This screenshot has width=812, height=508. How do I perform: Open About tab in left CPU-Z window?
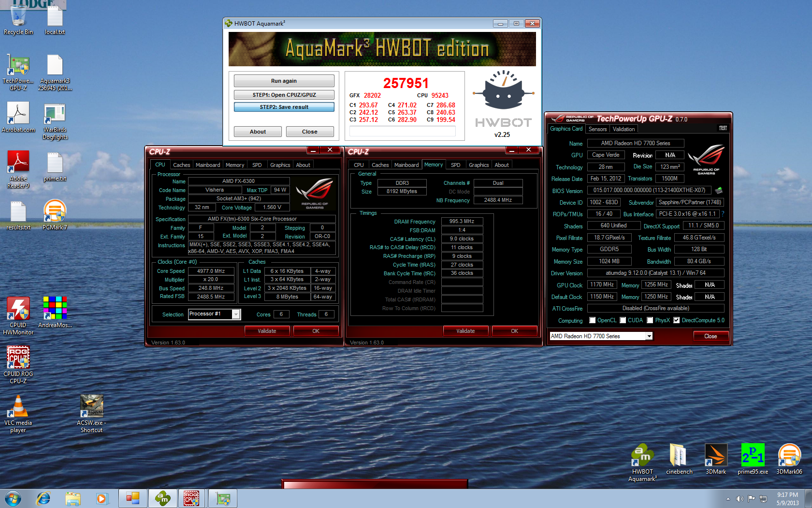point(303,165)
